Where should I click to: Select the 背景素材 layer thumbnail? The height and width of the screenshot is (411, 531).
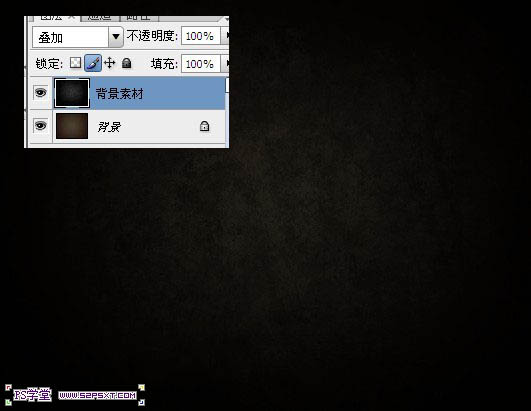pos(72,93)
